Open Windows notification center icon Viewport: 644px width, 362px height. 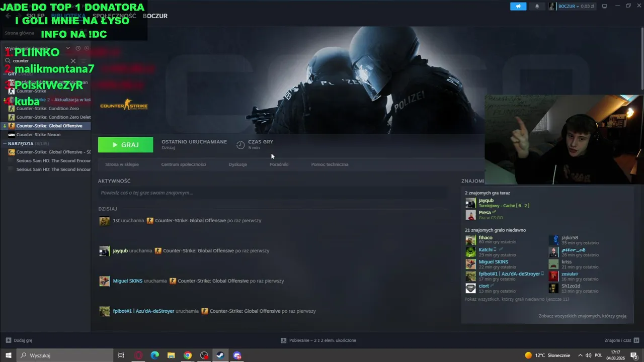coord(634,355)
